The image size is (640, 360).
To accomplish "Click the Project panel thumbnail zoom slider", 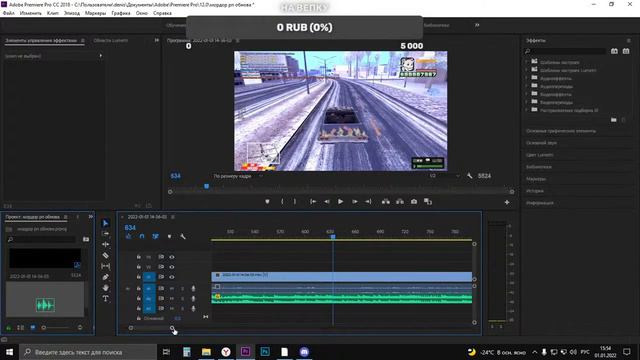I will [x=44, y=327].
